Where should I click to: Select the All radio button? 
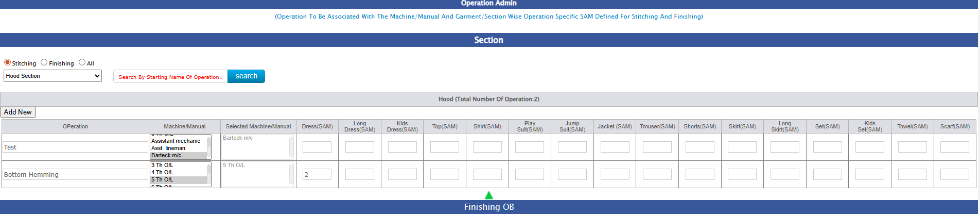[82, 62]
